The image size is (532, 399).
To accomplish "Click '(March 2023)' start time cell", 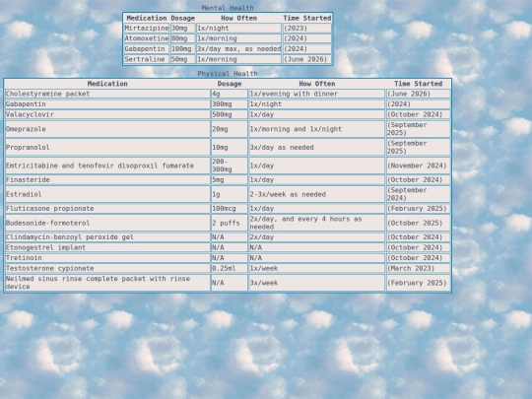I will coord(419,268).
